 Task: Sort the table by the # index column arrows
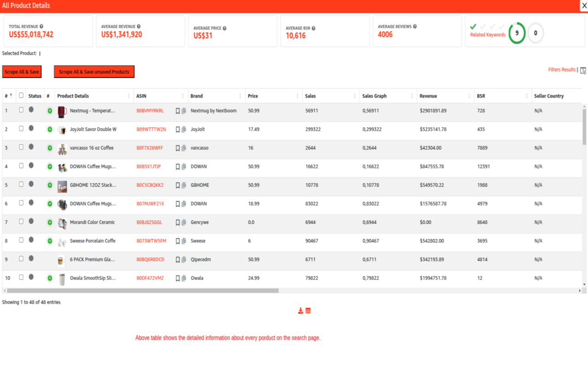11,96
